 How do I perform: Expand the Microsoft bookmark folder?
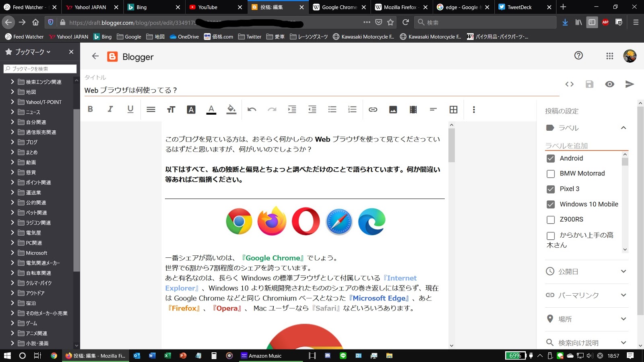click(x=12, y=253)
